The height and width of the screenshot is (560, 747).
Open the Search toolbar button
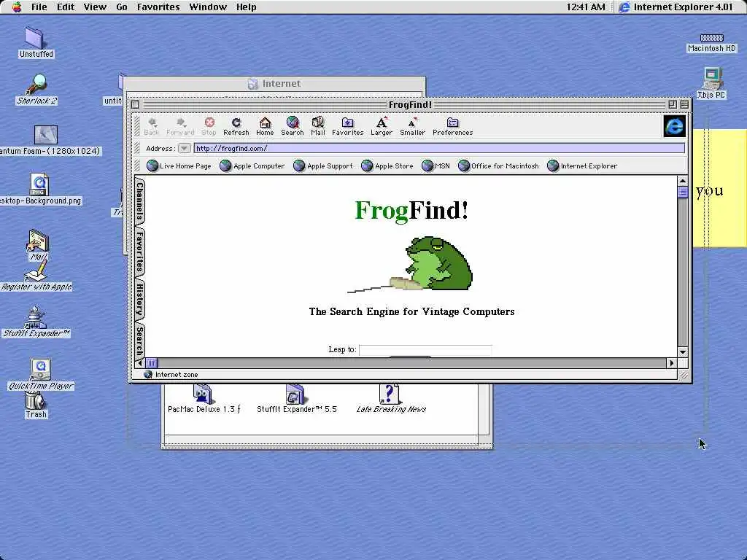pos(292,127)
